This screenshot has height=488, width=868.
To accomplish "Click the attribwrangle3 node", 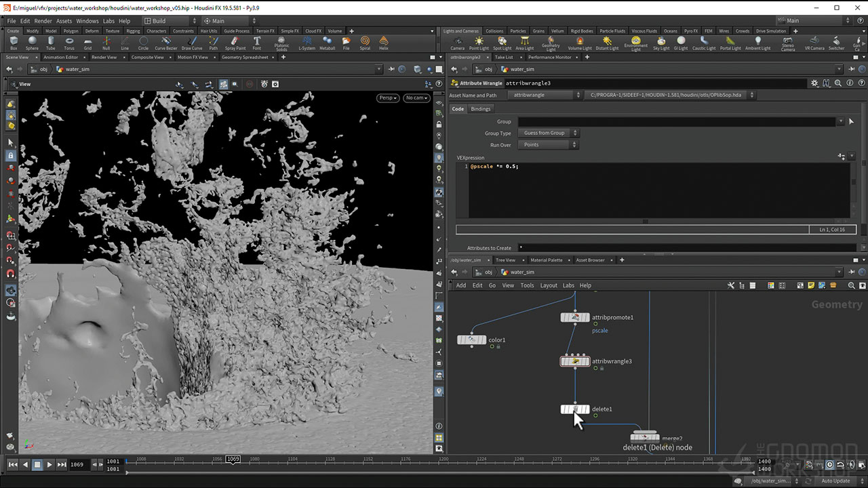I will click(575, 361).
